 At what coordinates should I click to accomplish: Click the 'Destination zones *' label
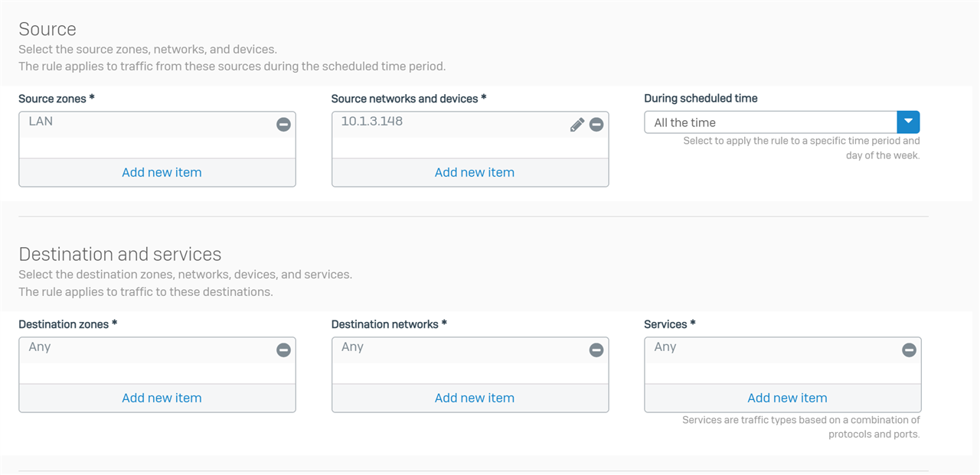(68, 324)
